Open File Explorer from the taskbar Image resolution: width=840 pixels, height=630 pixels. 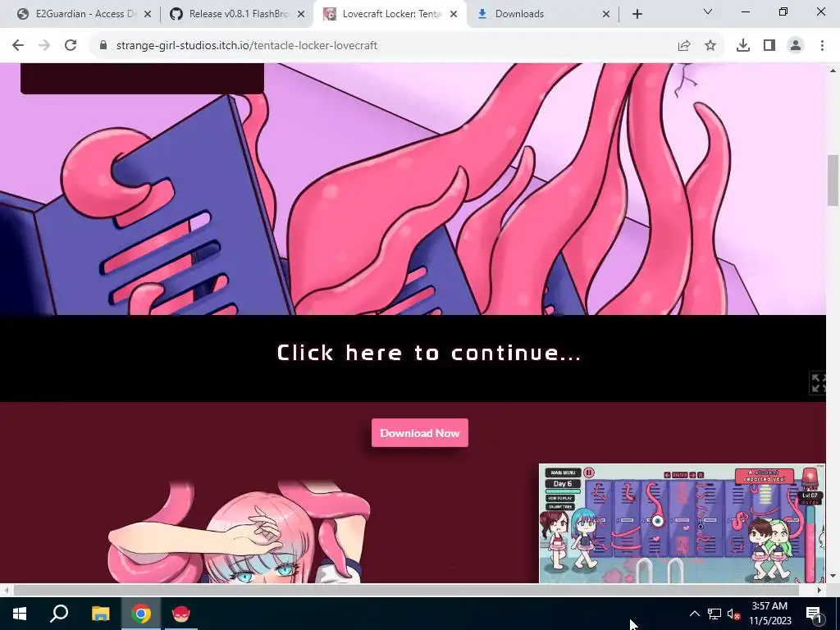pos(100,614)
